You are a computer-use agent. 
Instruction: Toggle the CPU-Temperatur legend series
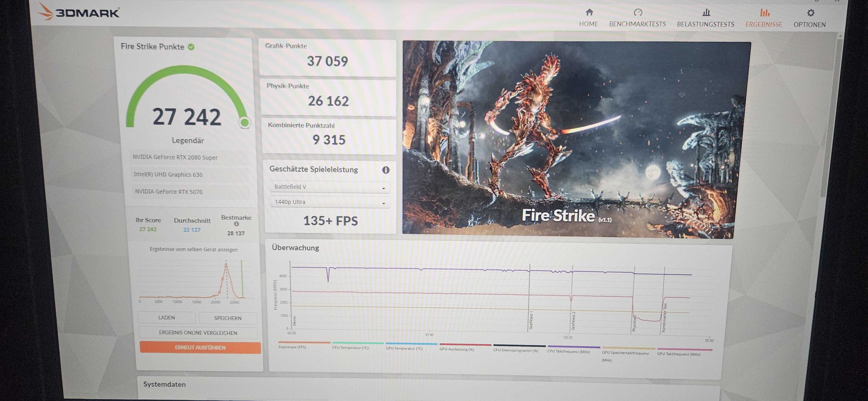coord(350,347)
